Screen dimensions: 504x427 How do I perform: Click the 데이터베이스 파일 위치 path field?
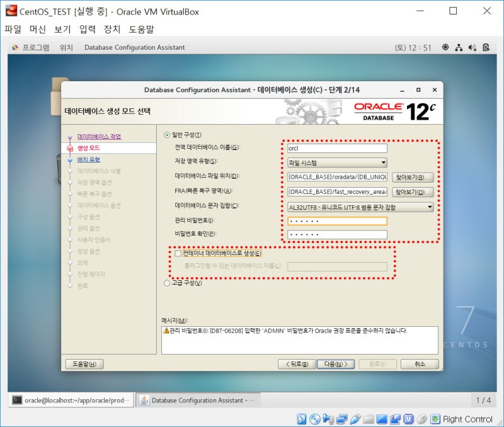tap(337, 177)
